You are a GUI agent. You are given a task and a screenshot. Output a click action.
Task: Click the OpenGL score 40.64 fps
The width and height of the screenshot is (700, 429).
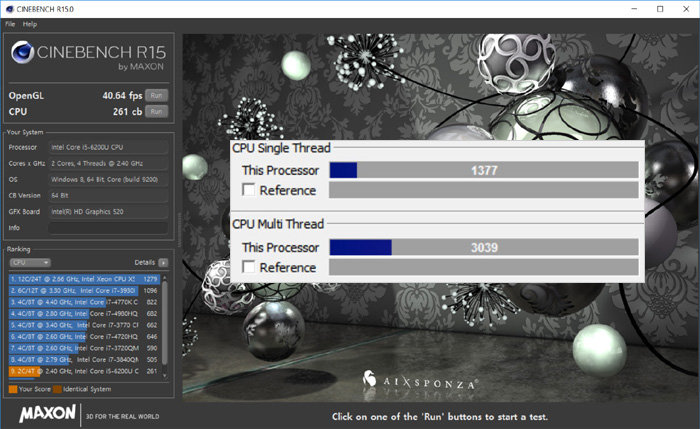[122, 96]
